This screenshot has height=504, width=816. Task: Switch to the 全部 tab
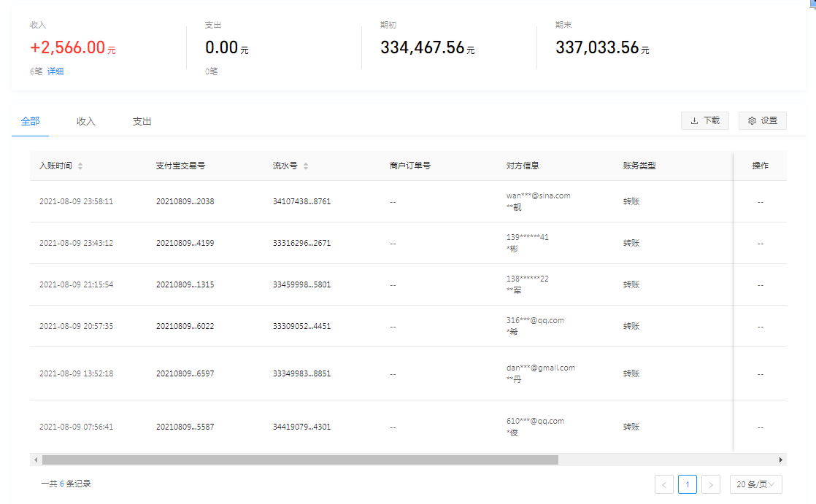(x=30, y=122)
